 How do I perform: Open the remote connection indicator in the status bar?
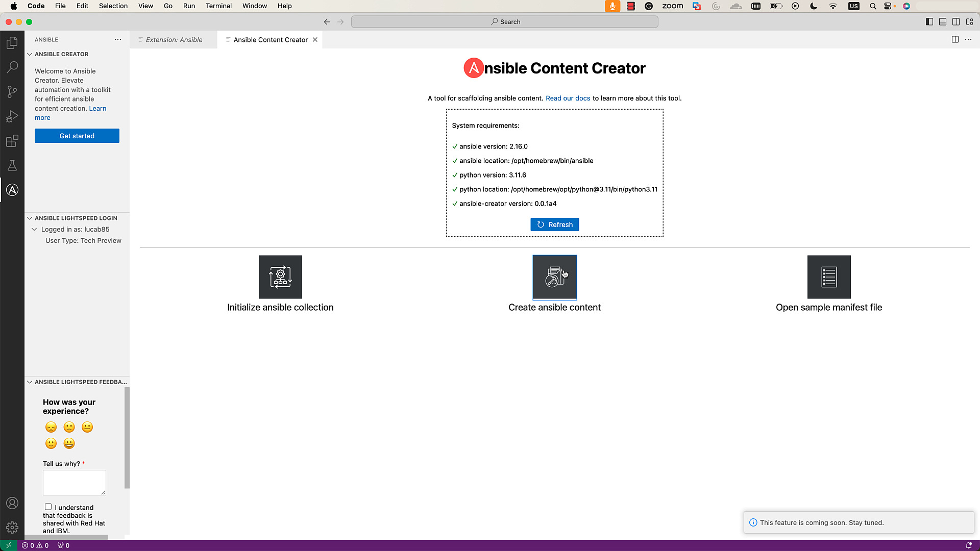pyautogui.click(x=7, y=545)
